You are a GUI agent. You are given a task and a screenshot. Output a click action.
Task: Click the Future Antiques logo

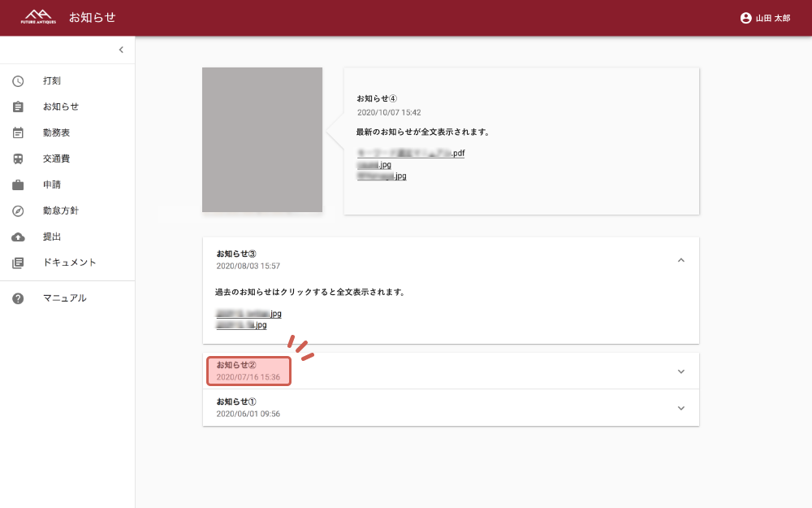[x=38, y=17]
